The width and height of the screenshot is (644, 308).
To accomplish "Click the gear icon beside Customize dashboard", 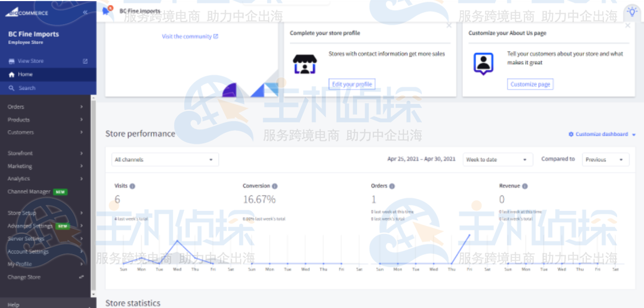I will [571, 135].
